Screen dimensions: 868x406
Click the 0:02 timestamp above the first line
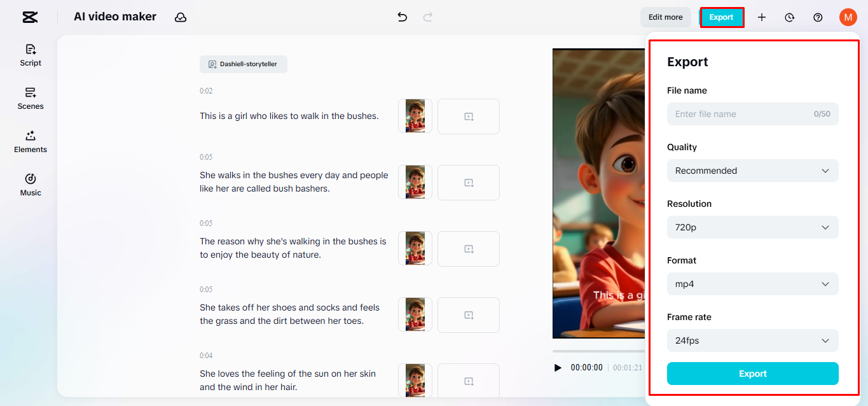[x=206, y=91]
